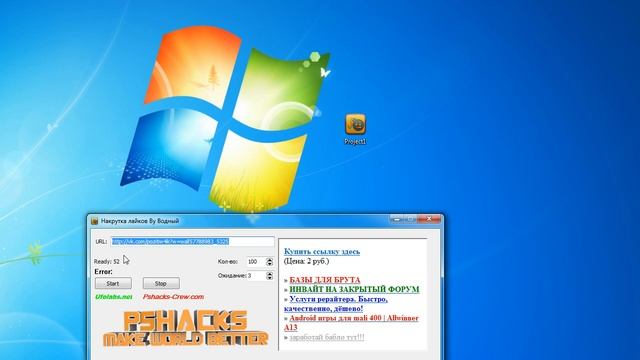
Task: Open the Услуги рерайтера link
Action: tap(336, 304)
